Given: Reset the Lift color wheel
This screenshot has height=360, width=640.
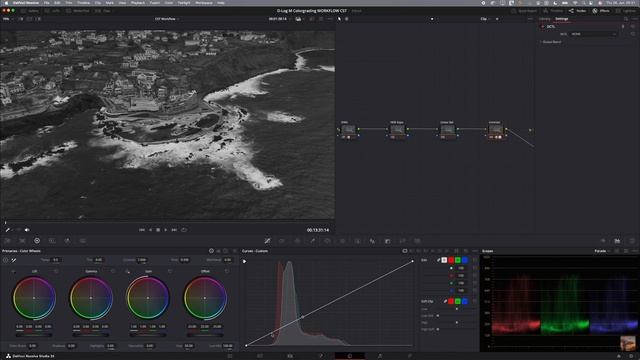Looking at the screenshot, I should [x=56, y=271].
